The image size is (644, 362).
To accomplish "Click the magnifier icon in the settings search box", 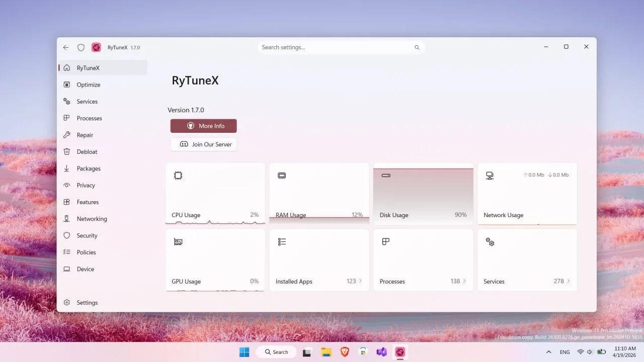I will pos(417,47).
